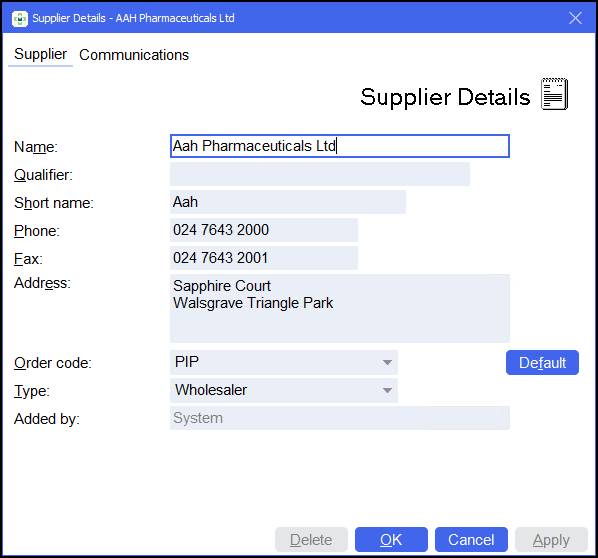Open the PIP order code combo box
This screenshot has height=558, width=598.
[284, 362]
